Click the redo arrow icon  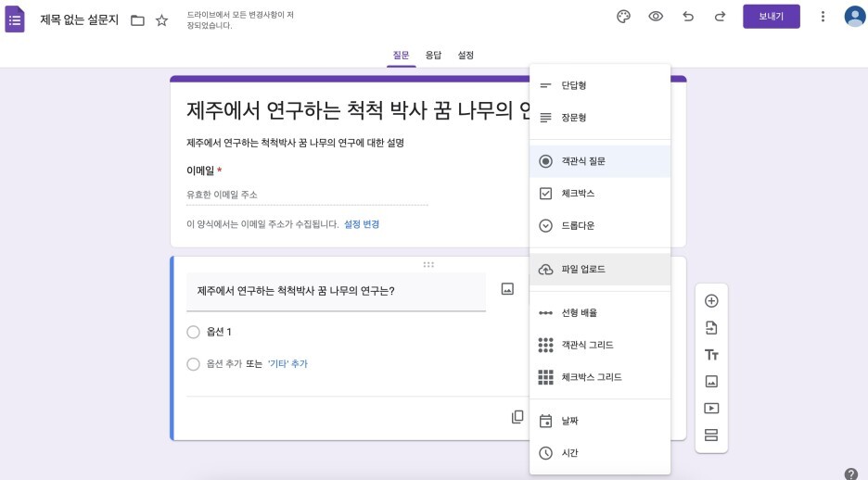point(720,17)
